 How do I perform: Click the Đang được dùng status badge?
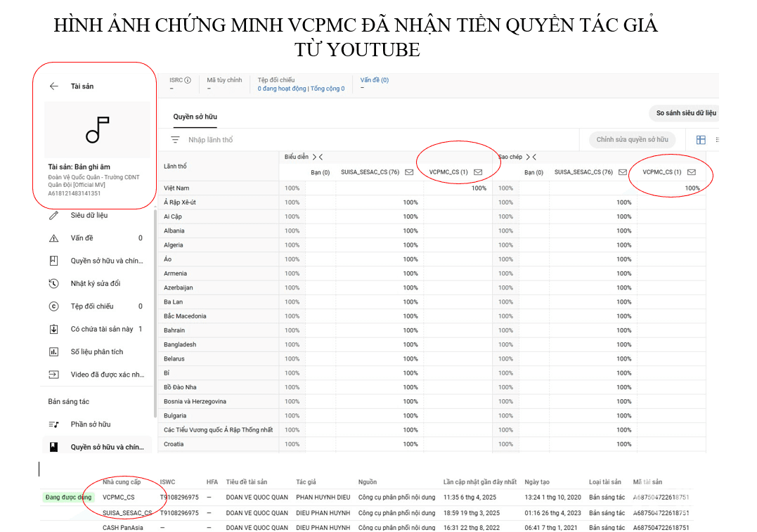(68, 498)
